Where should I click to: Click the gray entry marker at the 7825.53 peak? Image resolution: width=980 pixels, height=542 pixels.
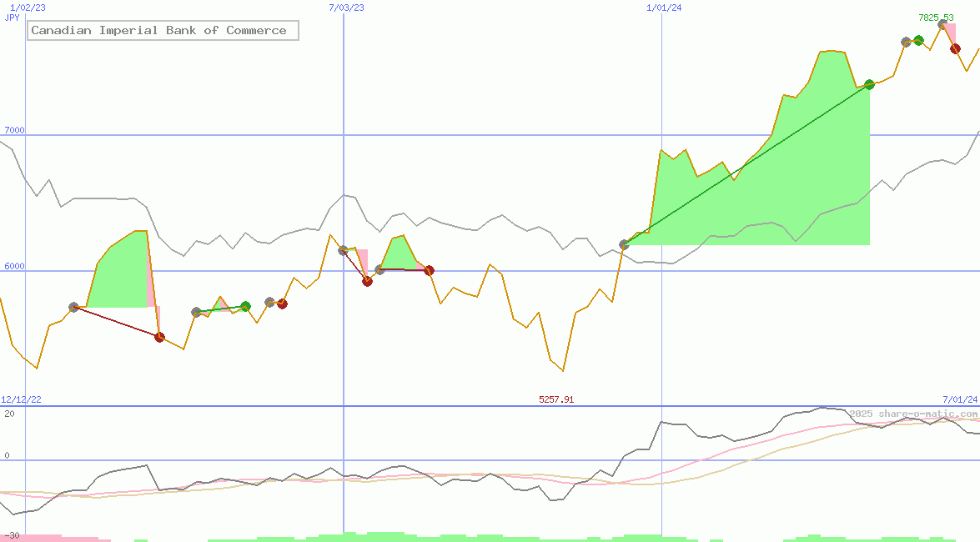coord(942,25)
